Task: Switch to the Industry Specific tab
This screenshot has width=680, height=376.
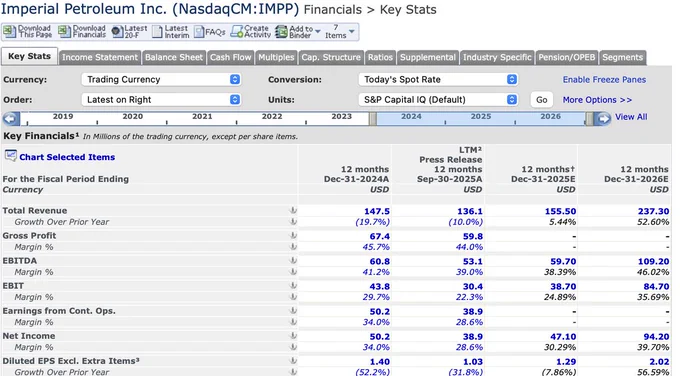Action: pos(497,57)
